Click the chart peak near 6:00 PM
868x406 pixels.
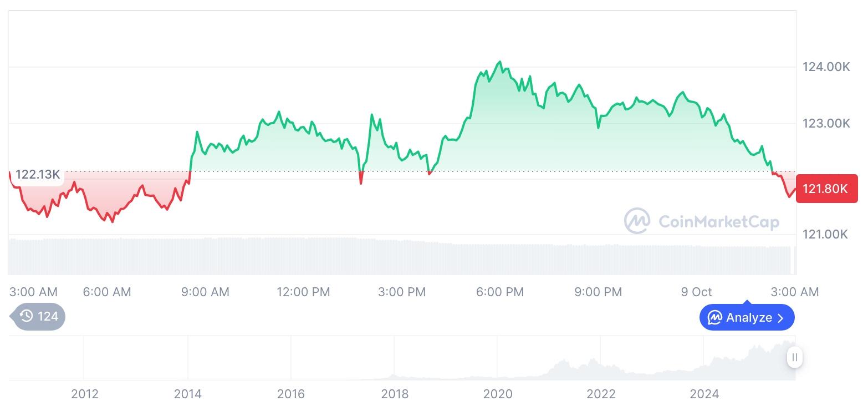tap(501, 62)
